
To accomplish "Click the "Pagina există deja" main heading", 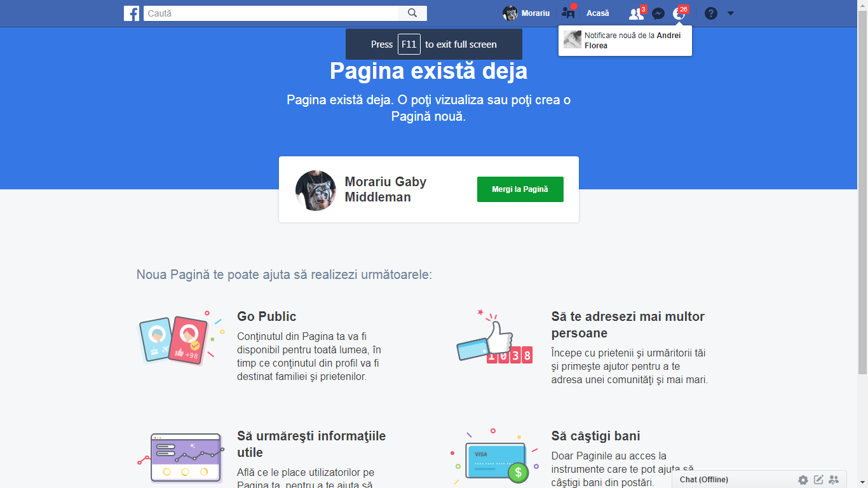I will (428, 71).
